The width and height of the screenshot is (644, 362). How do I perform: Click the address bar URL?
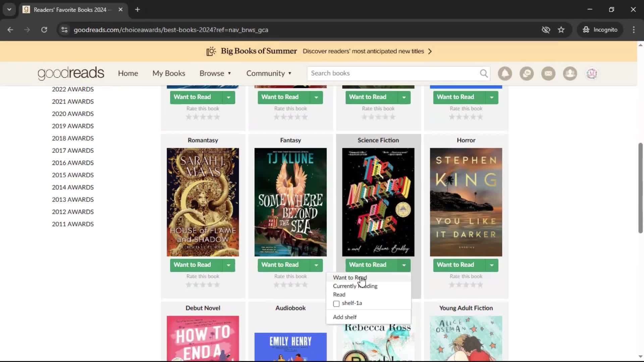click(x=171, y=30)
